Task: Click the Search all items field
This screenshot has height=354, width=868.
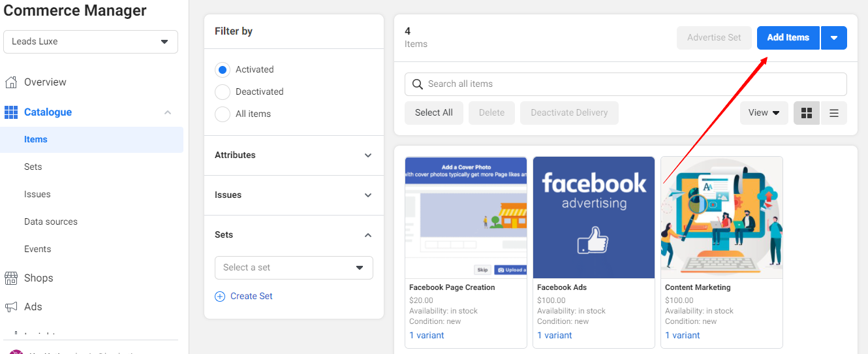Action: click(x=626, y=84)
